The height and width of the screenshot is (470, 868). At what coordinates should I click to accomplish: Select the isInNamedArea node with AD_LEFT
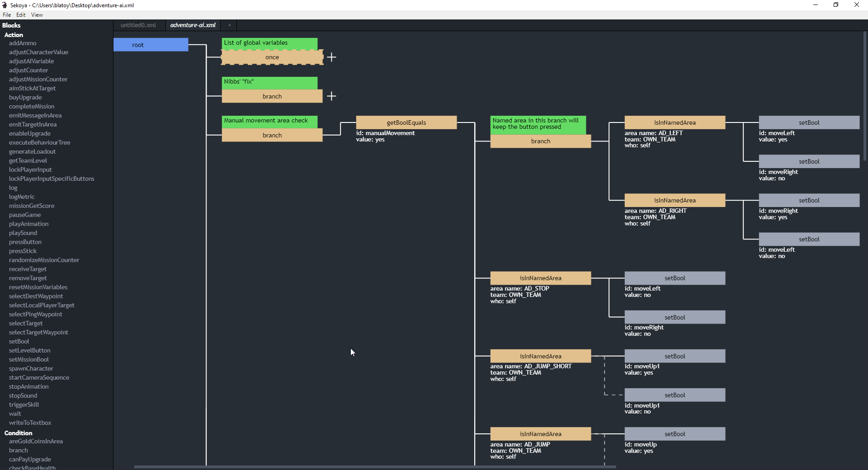[x=675, y=122]
